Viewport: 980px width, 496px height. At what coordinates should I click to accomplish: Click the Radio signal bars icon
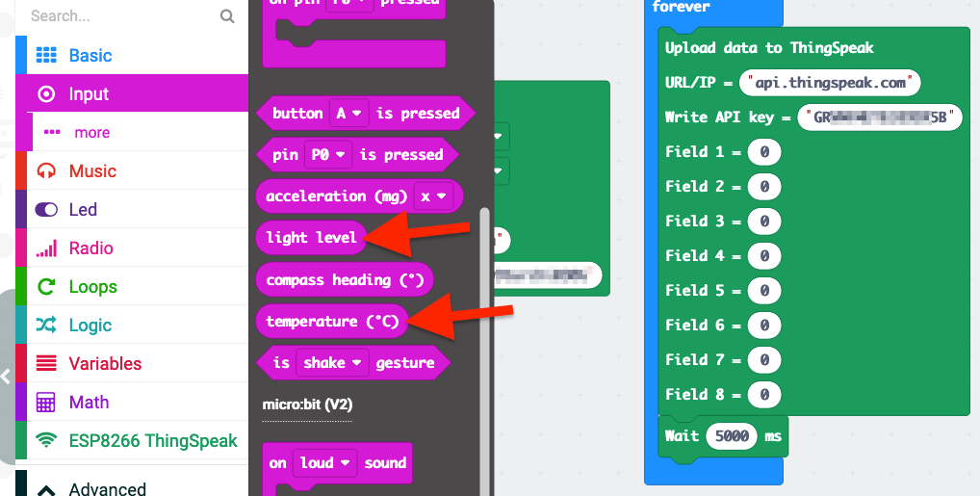(x=46, y=248)
